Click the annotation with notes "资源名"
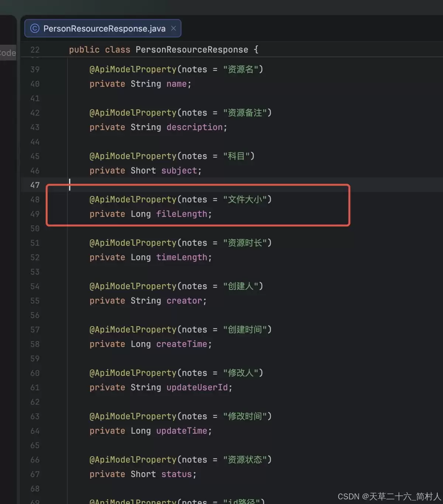Viewport: 443px width, 504px height. [176, 69]
